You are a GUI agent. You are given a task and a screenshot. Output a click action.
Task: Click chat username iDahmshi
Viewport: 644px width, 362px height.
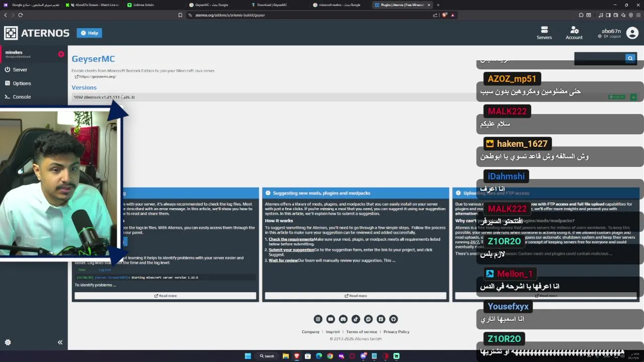(506, 176)
